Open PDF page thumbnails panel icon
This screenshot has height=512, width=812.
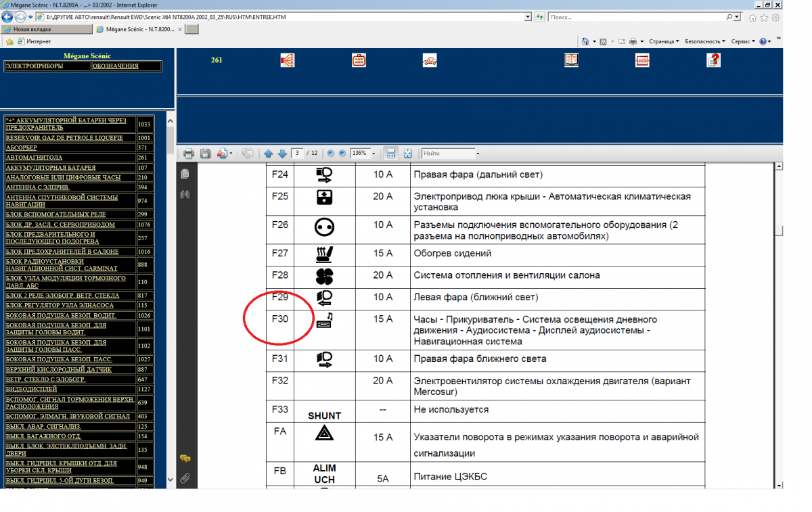coord(185,174)
